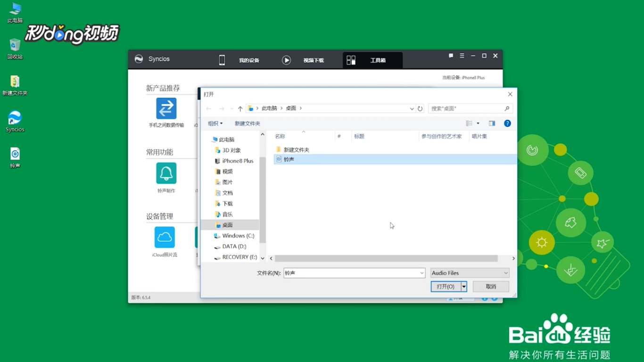This screenshot has height=362, width=644.
Task: Click horizontal scrollbar left arrow
Action: [x=271, y=258]
